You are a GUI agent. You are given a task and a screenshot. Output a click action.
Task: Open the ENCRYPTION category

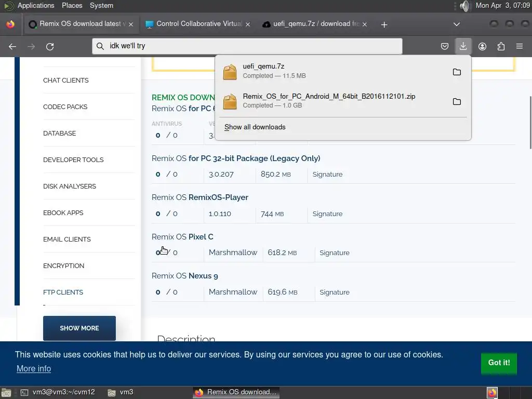(x=63, y=265)
